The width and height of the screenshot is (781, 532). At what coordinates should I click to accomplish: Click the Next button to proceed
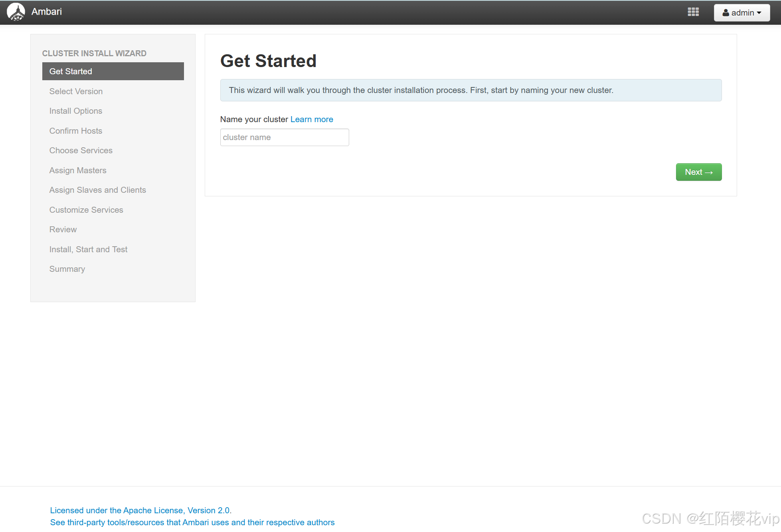(x=699, y=172)
